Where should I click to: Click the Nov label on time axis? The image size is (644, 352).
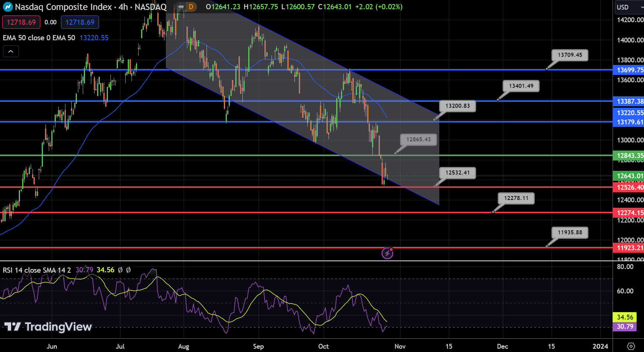click(400, 346)
